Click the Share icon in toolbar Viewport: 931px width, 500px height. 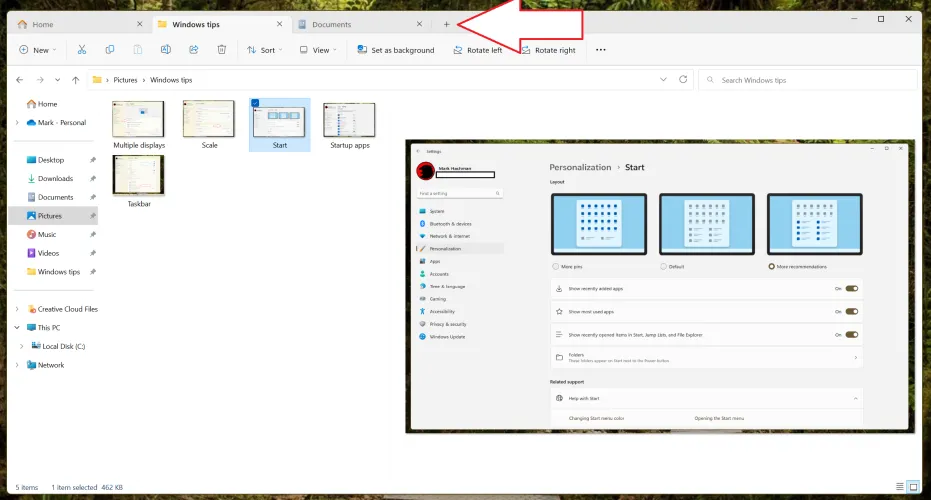pyautogui.click(x=194, y=50)
